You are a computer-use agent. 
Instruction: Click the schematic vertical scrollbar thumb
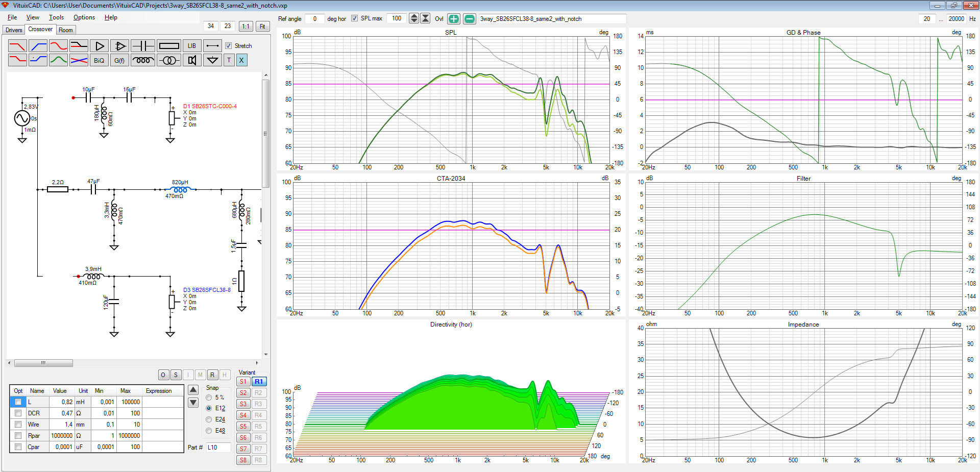click(x=265, y=134)
